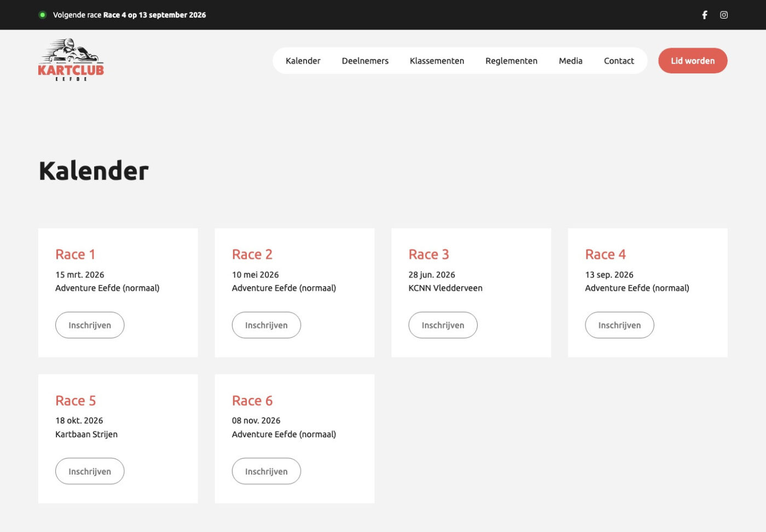Image resolution: width=766 pixels, height=532 pixels.
Task: Open the Race 6 card title
Action: point(252,401)
